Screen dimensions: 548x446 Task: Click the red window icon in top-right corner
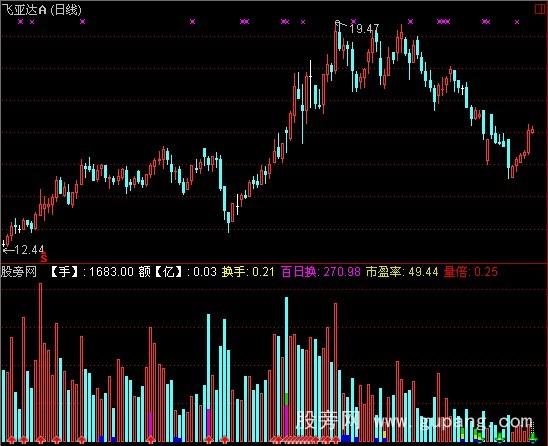(x=540, y=9)
